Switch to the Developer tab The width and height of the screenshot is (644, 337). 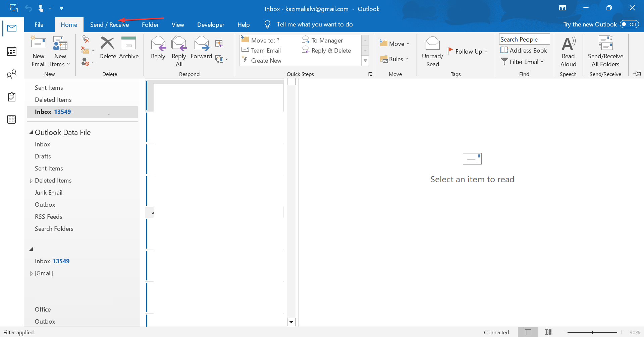pyautogui.click(x=211, y=24)
